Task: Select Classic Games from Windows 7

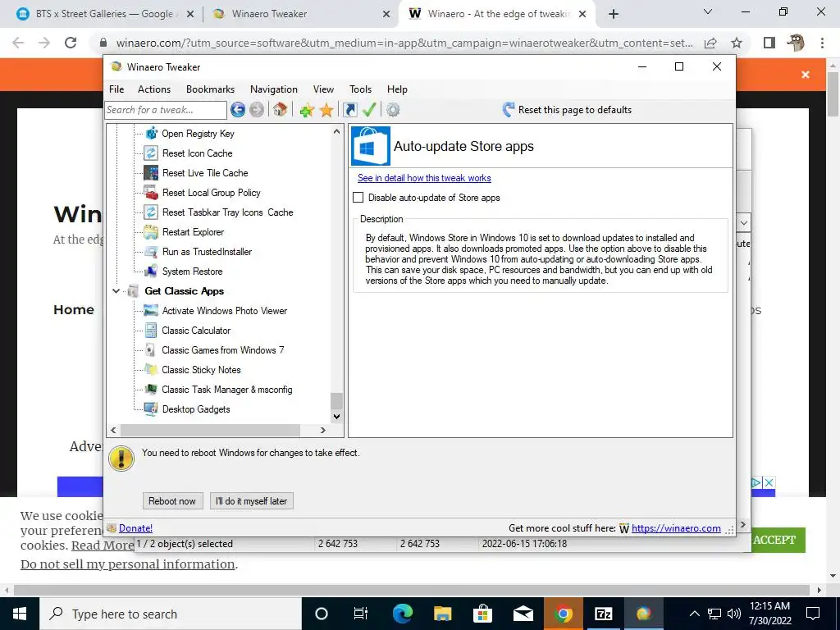Action: [223, 350]
